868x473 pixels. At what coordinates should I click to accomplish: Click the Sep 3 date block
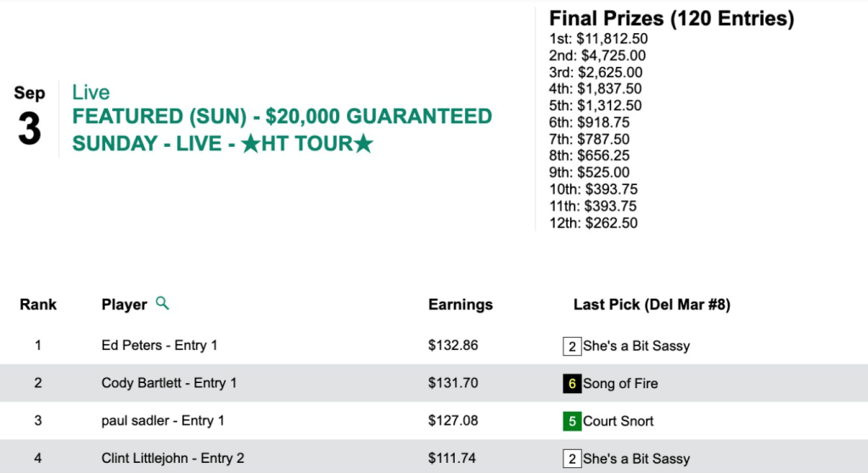30,119
